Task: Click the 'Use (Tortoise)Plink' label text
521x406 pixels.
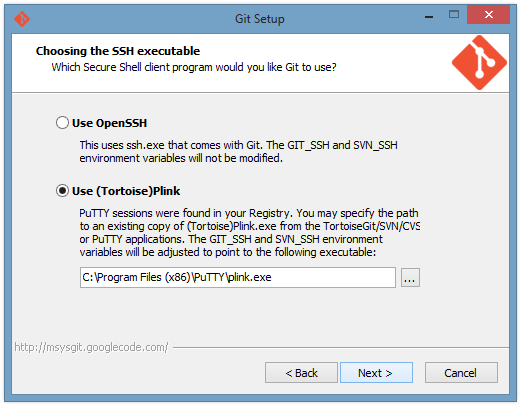Action: click(x=126, y=191)
